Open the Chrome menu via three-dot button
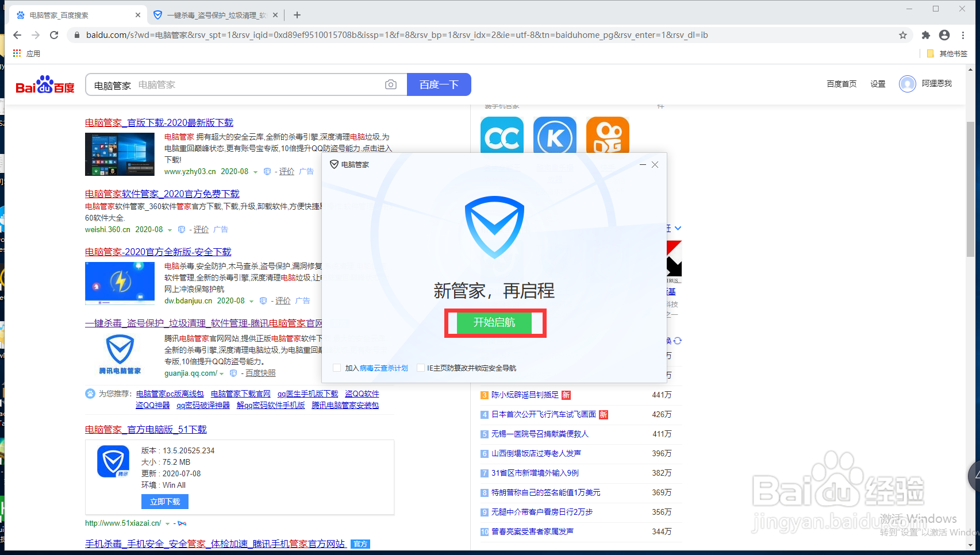 click(964, 34)
